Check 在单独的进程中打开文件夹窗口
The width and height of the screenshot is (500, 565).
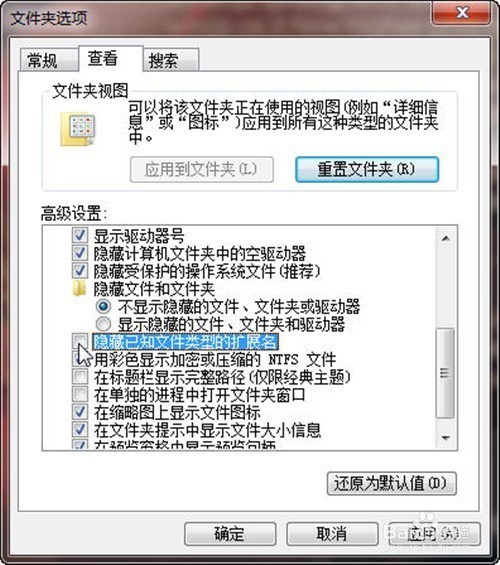coord(80,394)
